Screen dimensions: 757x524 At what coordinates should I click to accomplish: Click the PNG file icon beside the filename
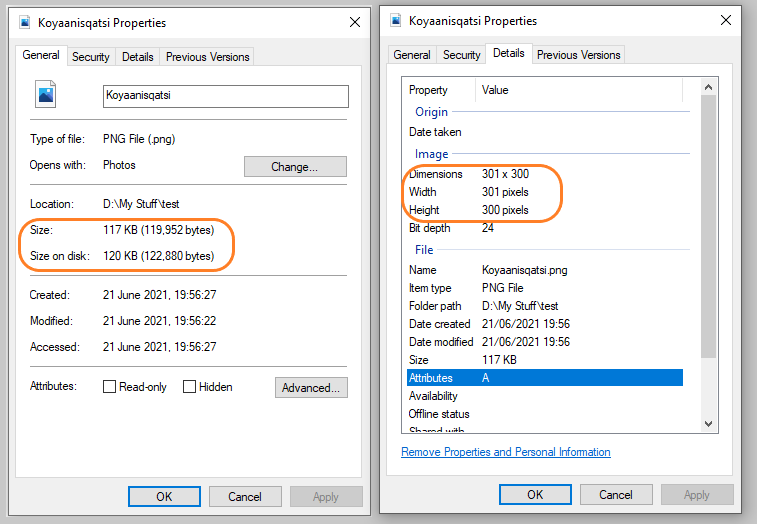tap(46, 95)
